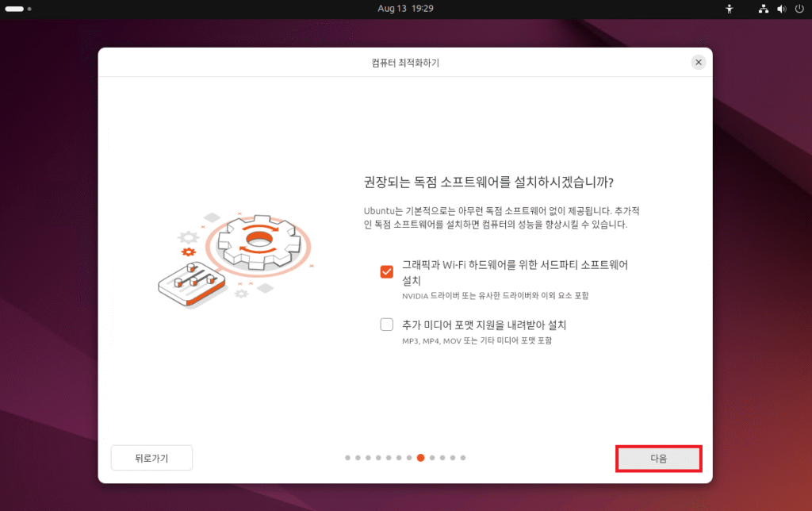Open the accessibility menu in top bar
This screenshot has width=812, height=511.
click(x=730, y=9)
